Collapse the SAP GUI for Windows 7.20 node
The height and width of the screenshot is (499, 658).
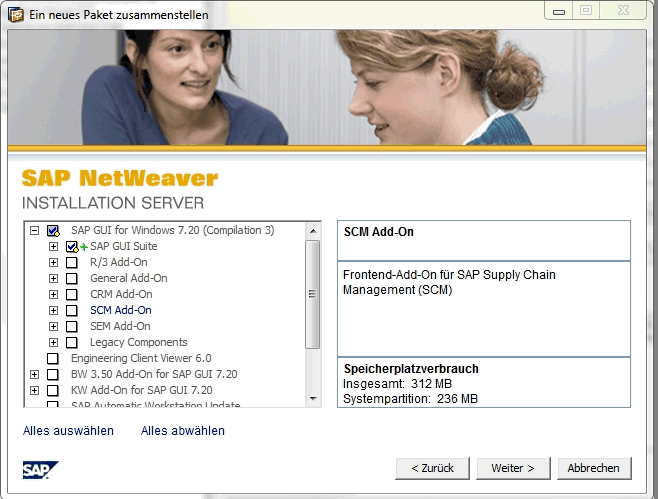[x=34, y=230]
